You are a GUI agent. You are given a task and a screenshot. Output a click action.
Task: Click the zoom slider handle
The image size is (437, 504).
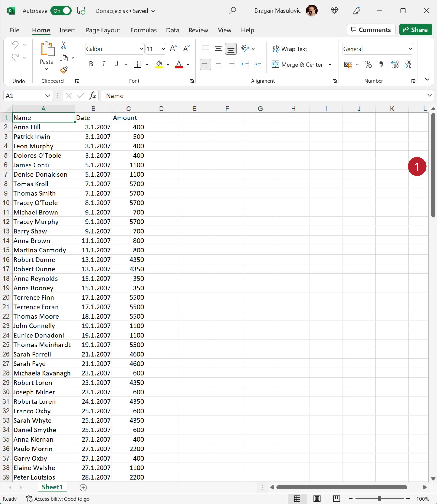coord(379,499)
